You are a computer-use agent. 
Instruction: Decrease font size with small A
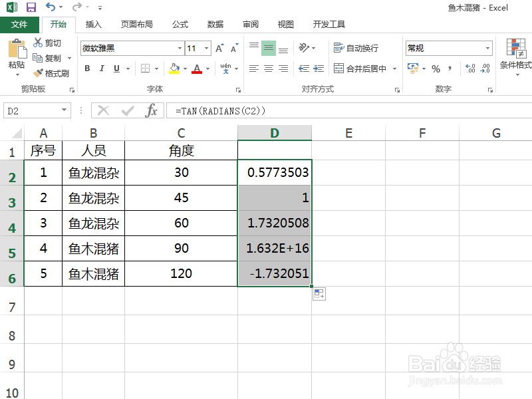pyautogui.click(x=235, y=48)
